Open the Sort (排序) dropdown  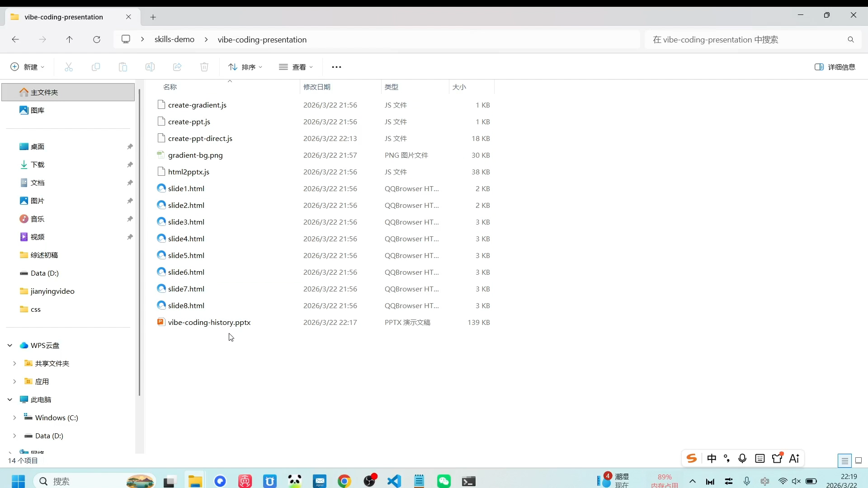245,67
